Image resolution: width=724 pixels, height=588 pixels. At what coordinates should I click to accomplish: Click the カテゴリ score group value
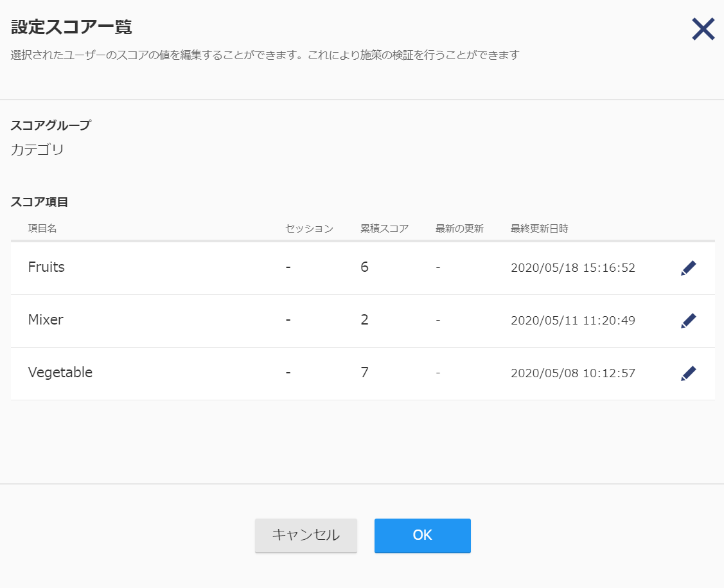(x=37, y=150)
